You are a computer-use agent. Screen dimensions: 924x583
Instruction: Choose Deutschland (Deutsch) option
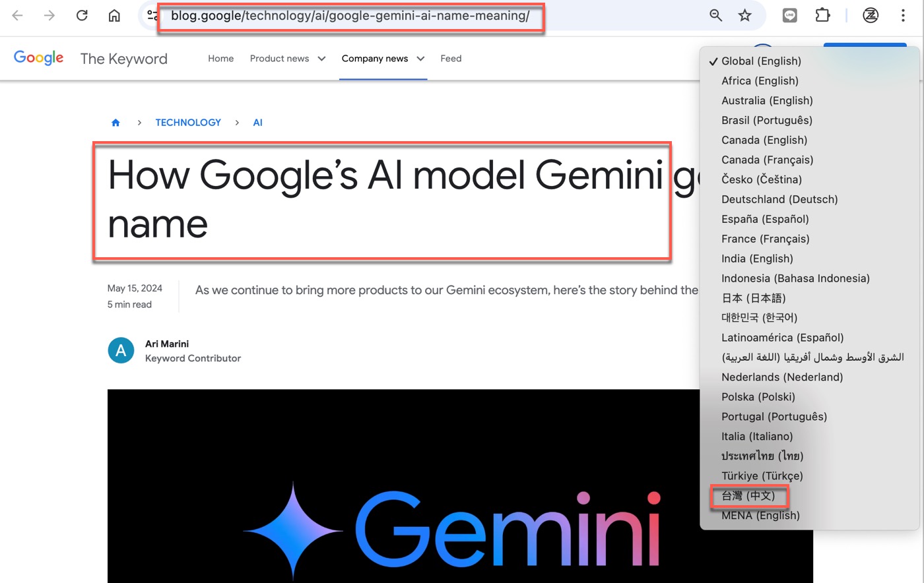(809, 199)
